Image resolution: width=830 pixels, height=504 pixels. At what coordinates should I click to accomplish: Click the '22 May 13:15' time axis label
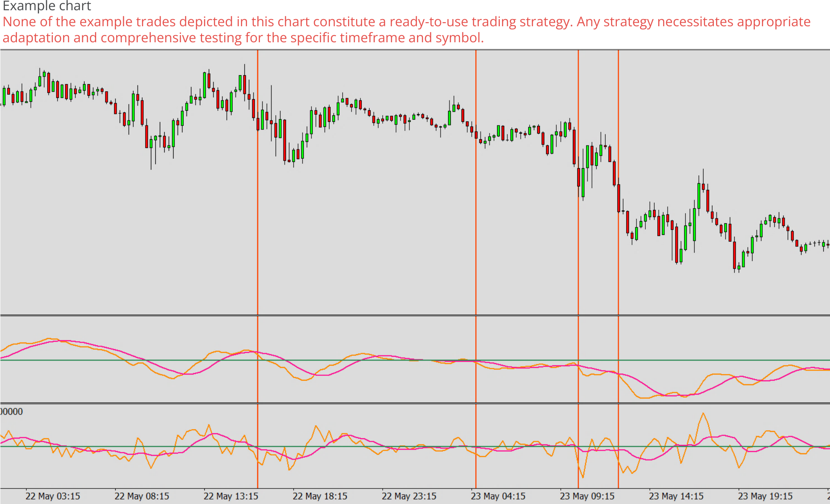pyautogui.click(x=231, y=496)
